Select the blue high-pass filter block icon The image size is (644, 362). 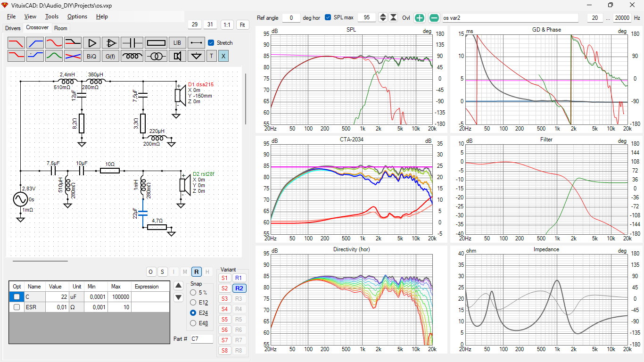pyautogui.click(x=35, y=43)
